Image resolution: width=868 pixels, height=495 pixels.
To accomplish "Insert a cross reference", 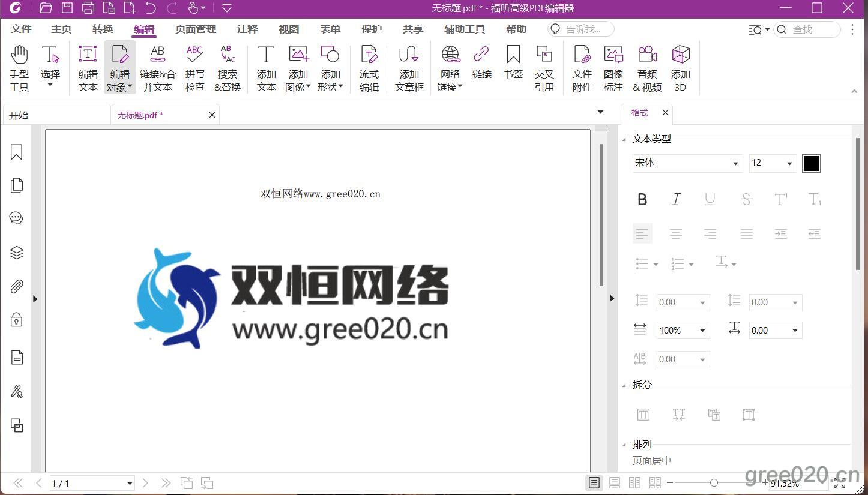I will click(544, 68).
